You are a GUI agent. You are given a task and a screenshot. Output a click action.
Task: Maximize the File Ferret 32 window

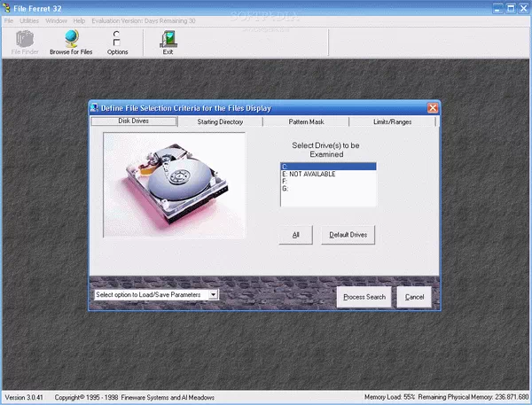511,8
